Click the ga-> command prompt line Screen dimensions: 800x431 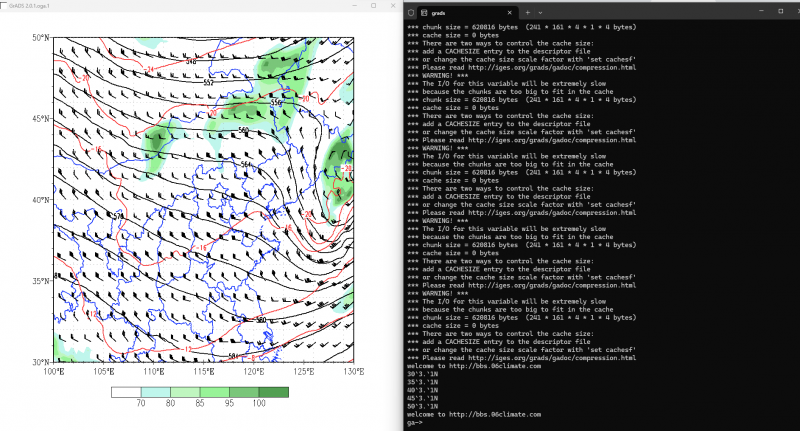tap(418, 422)
